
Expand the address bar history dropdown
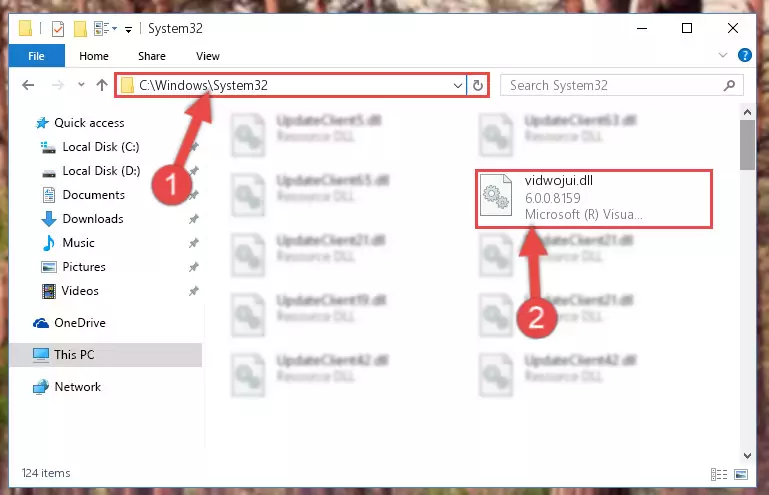tap(458, 85)
